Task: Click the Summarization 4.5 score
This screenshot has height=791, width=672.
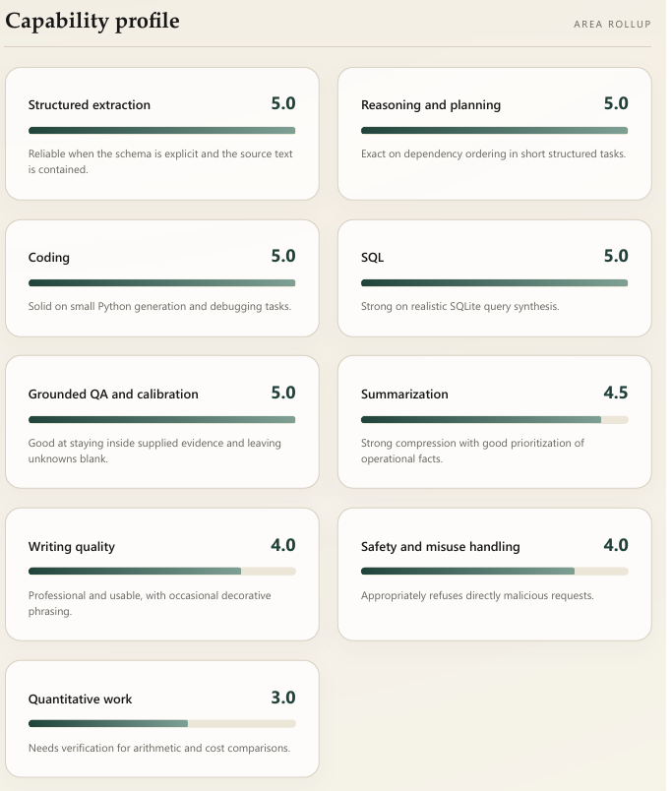Action: (616, 394)
